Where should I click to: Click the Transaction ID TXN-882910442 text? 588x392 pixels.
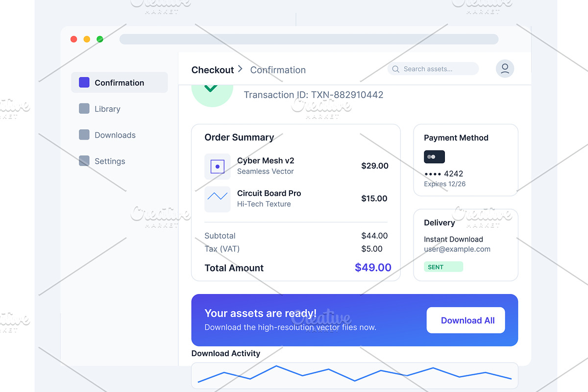[x=314, y=95]
